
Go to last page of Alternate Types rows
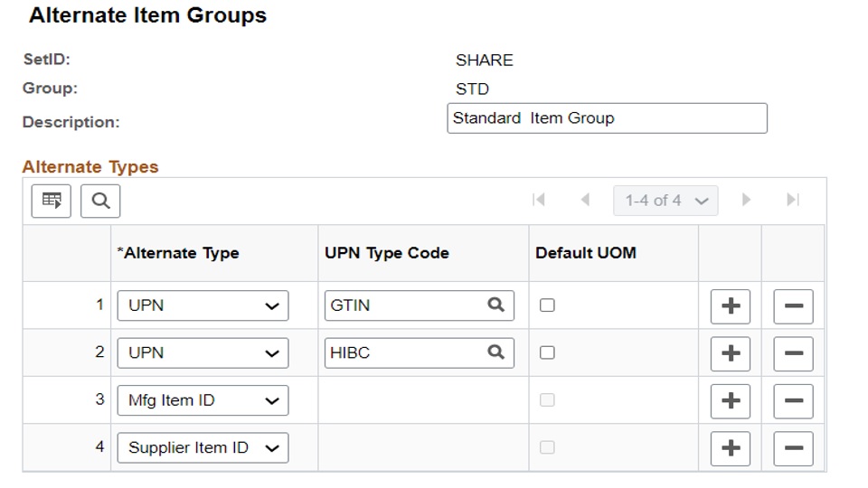[793, 200]
